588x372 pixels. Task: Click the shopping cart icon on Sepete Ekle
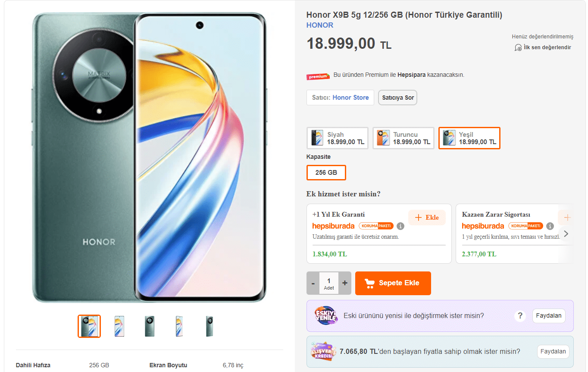[x=369, y=283]
